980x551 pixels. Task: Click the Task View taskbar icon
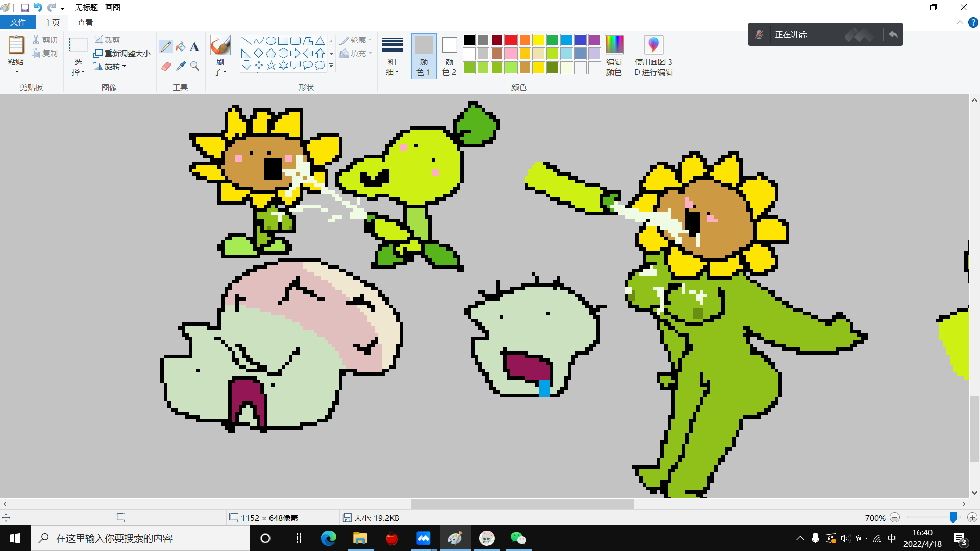296,538
